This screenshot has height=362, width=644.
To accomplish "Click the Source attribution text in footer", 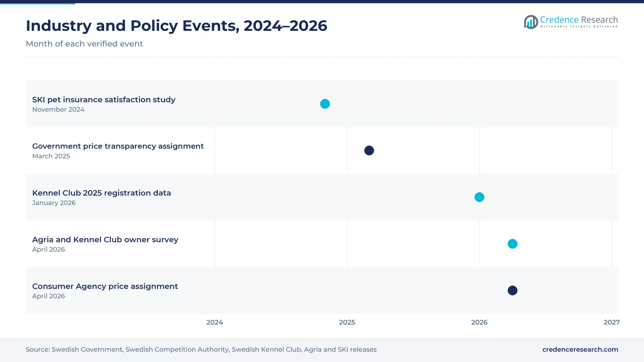I will (x=201, y=349).
